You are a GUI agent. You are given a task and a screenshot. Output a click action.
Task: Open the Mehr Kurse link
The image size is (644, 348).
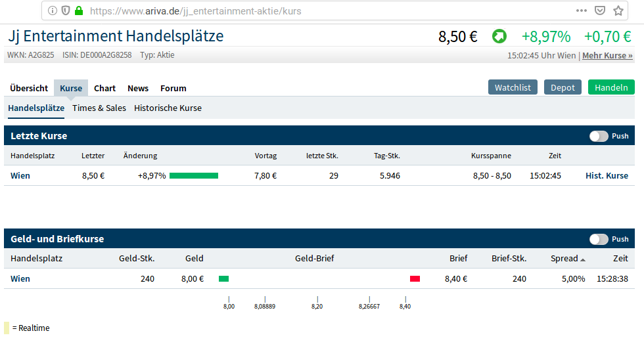pyautogui.click(x=607, y=56)
